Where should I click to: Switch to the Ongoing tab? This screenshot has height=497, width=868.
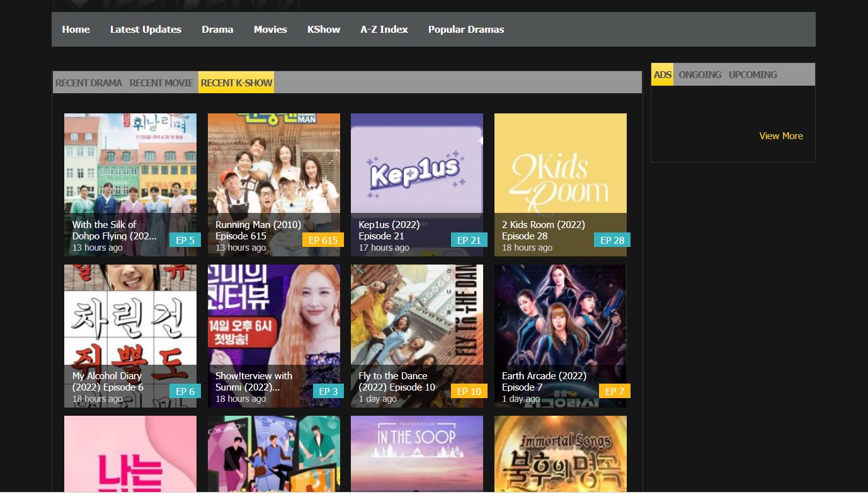(x=700, y=74)
